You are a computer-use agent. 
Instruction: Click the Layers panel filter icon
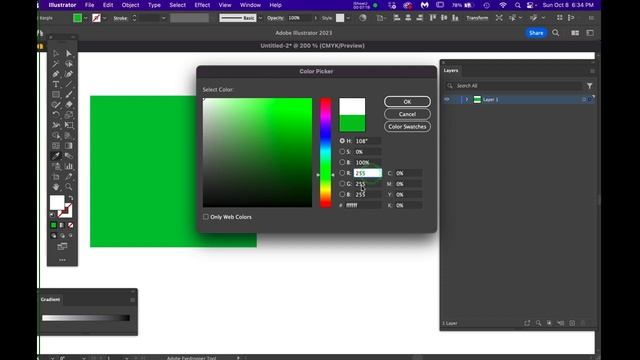[589, 86]
